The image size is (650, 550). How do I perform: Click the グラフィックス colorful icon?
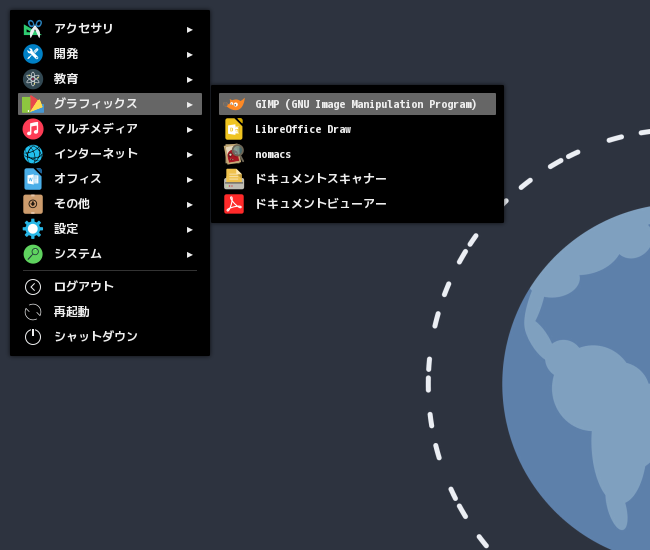33,104
